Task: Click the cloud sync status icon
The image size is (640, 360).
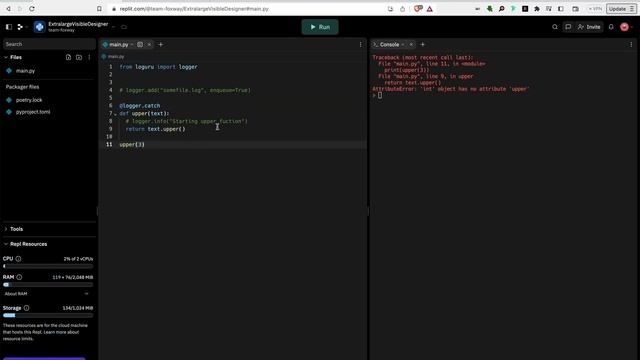Action: (124, 27)
